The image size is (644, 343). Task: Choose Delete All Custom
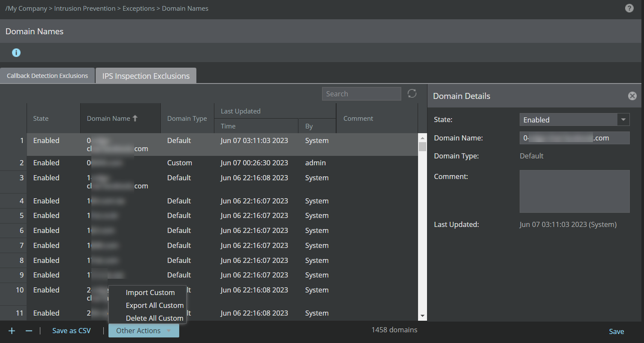click(x=154, y=318)
